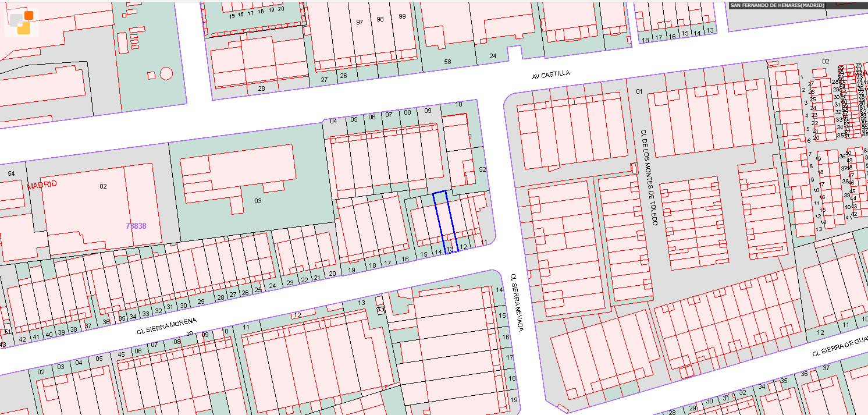Viewport: 868px width, 415px height.
Task: Click the red MADRID map label
Action: (x=42, y=186)
